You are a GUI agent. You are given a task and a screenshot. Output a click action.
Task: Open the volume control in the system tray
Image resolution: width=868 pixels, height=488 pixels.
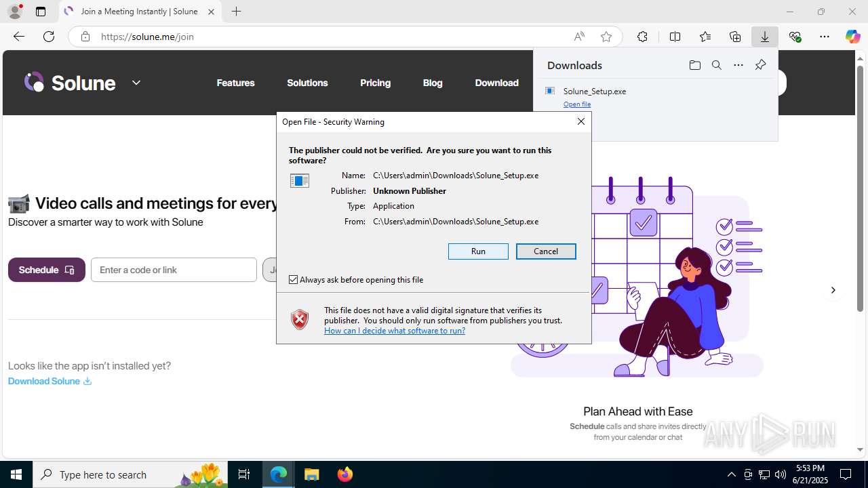tap(781, 474)
